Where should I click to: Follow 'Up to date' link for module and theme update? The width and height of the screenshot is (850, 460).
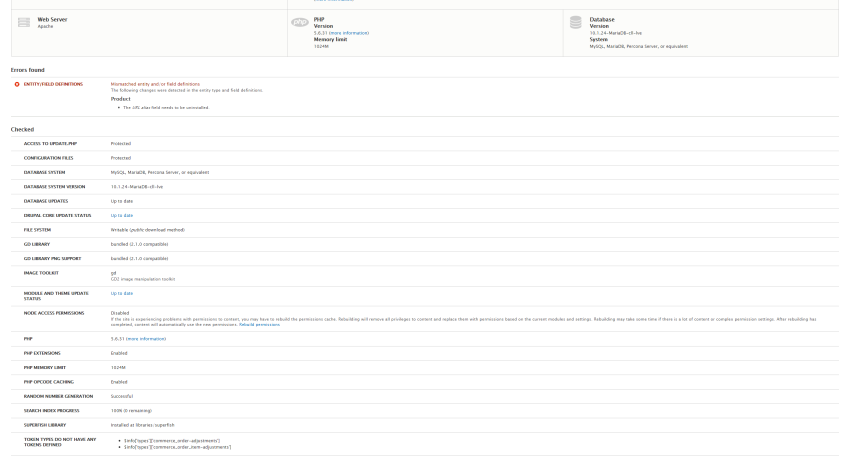[121, 294]
